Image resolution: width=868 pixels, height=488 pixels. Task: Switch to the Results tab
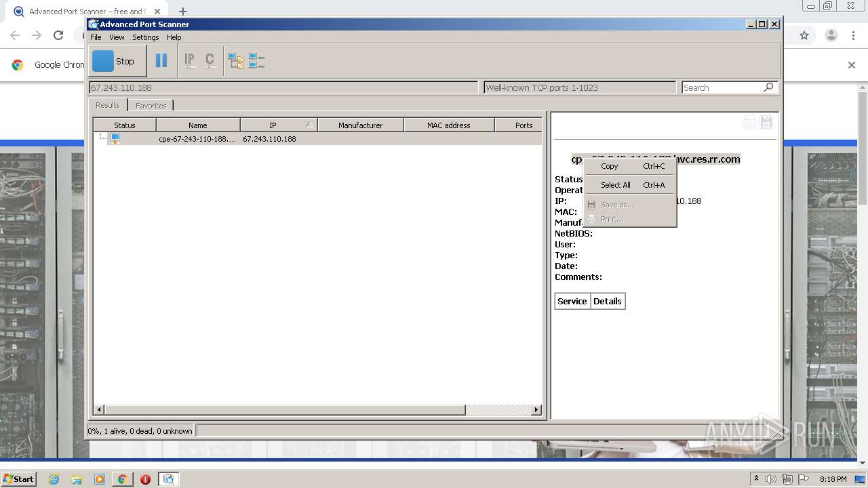click(x=107, y=105)
